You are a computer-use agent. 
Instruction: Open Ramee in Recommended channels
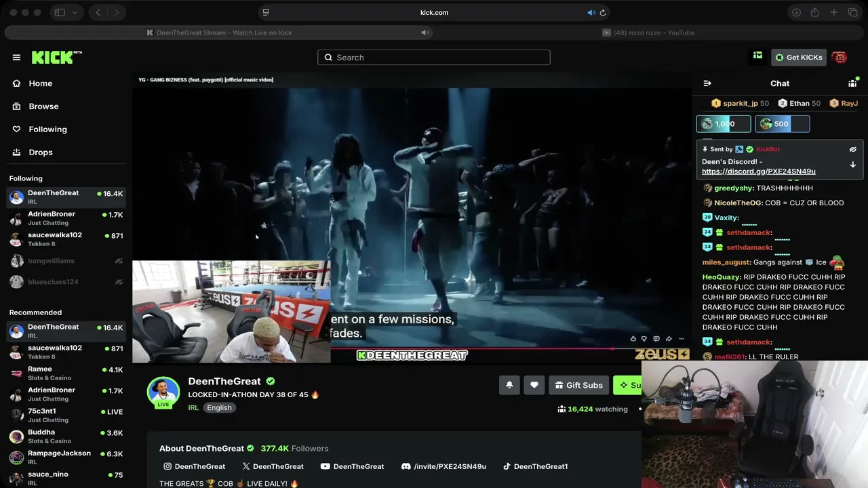(x=66, y=373)
